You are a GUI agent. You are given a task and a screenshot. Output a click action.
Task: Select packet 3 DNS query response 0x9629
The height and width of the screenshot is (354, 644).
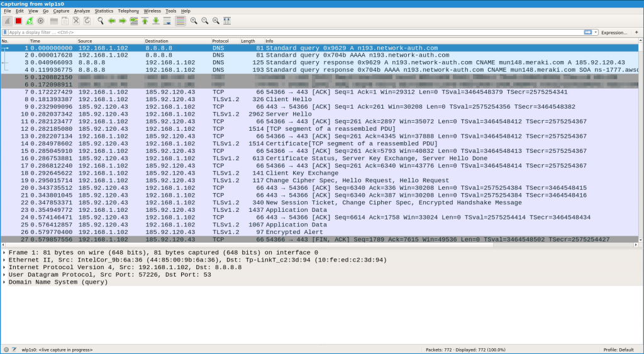[x=319, y=62]
